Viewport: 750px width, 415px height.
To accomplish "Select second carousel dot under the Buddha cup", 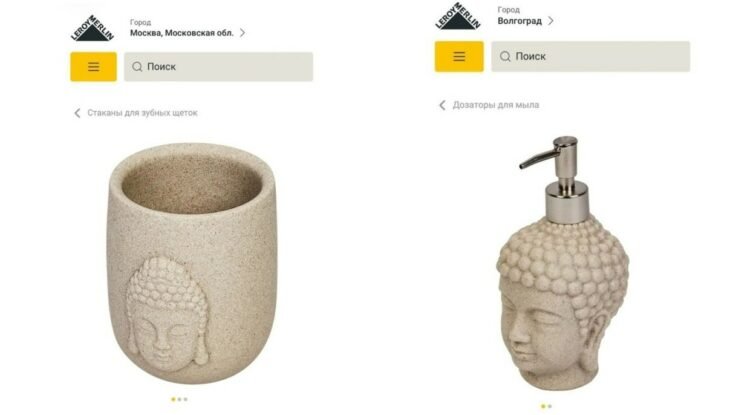I will pos(179,399).
